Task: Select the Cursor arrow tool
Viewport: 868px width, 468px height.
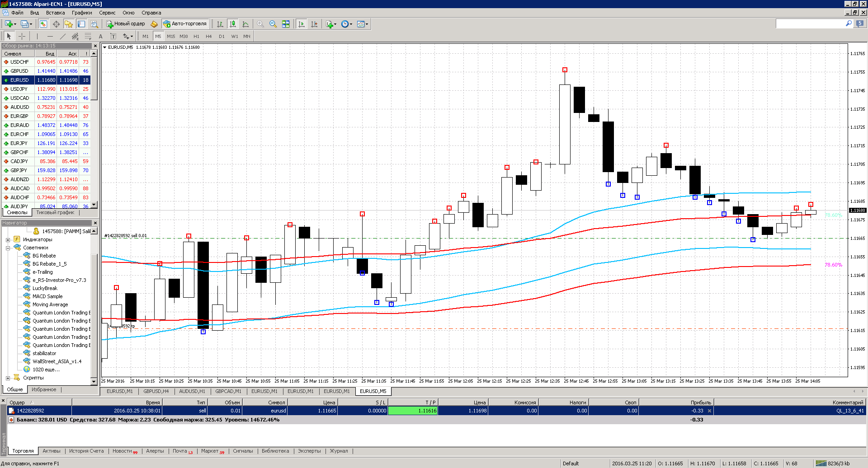Action: 9,36
